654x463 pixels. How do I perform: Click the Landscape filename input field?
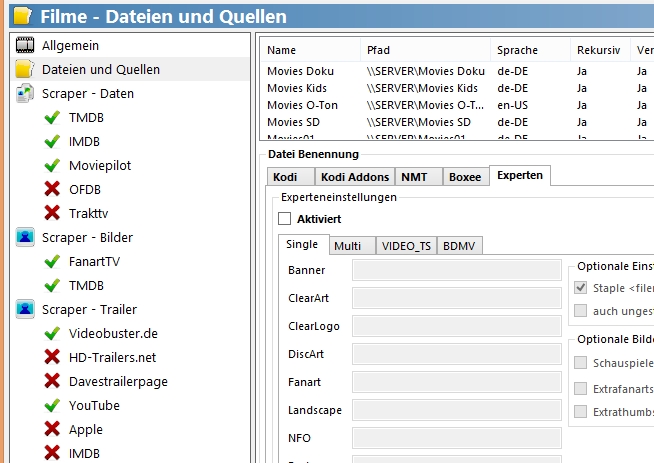[457, 410]
